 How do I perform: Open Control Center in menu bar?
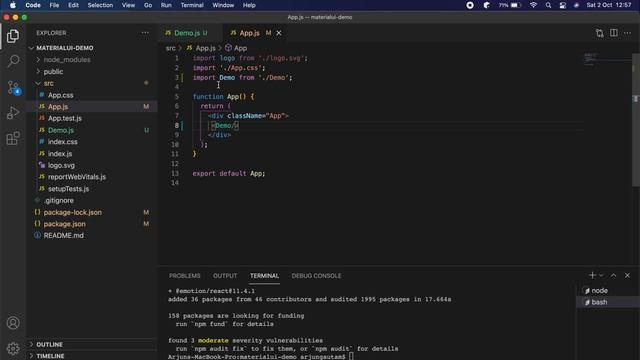click(x=562, y=5)
